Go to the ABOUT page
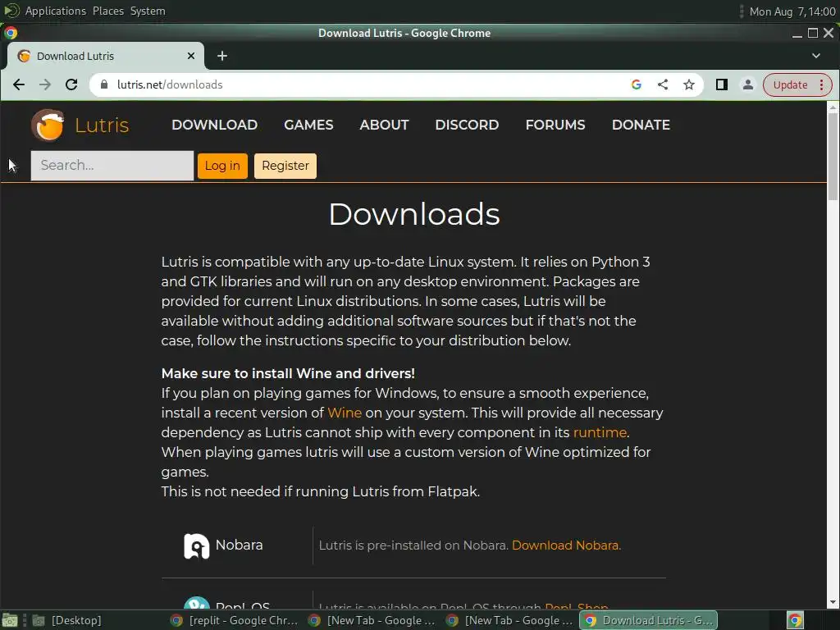This screenshot has height=630, width=840. coord(384,125)
